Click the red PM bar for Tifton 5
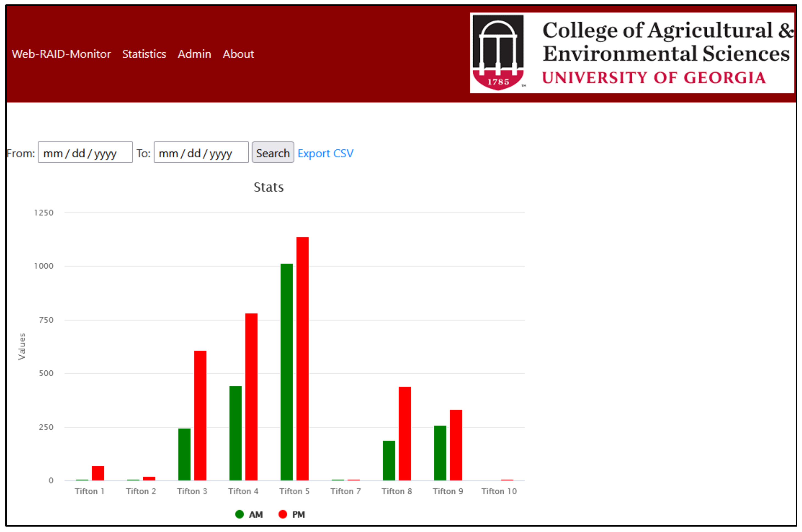802x532 pixels. (302, 359)
